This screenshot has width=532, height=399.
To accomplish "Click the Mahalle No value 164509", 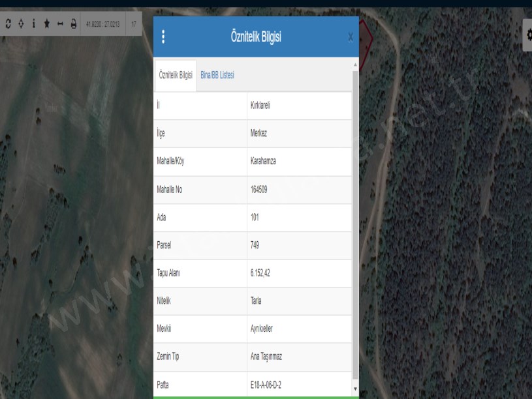I will (x=260, y=189).
